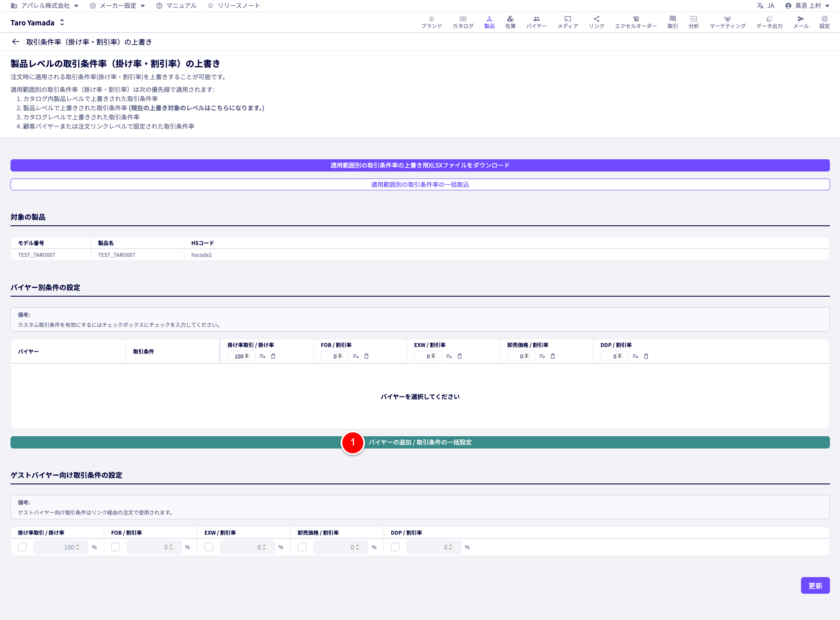Open the マーケティング marketing section
Image resolution: width=840 pixels, height=620 pixels.
point(728,22)
